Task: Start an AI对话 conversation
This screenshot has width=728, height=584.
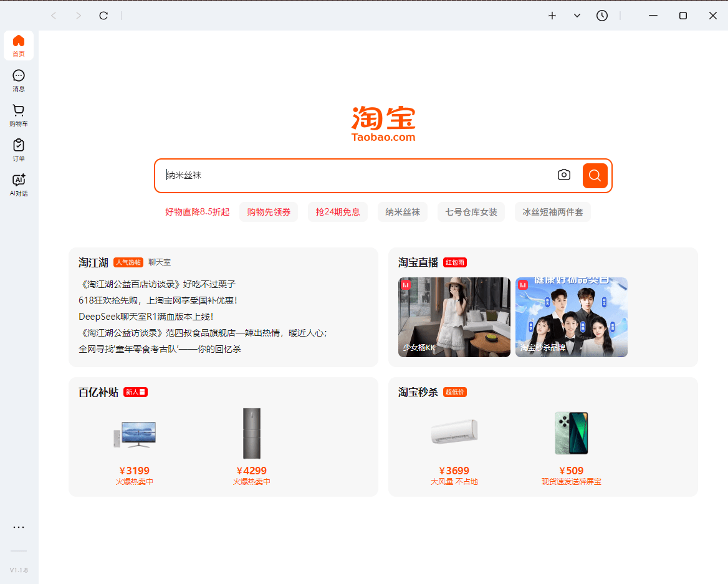Action: 18,183
